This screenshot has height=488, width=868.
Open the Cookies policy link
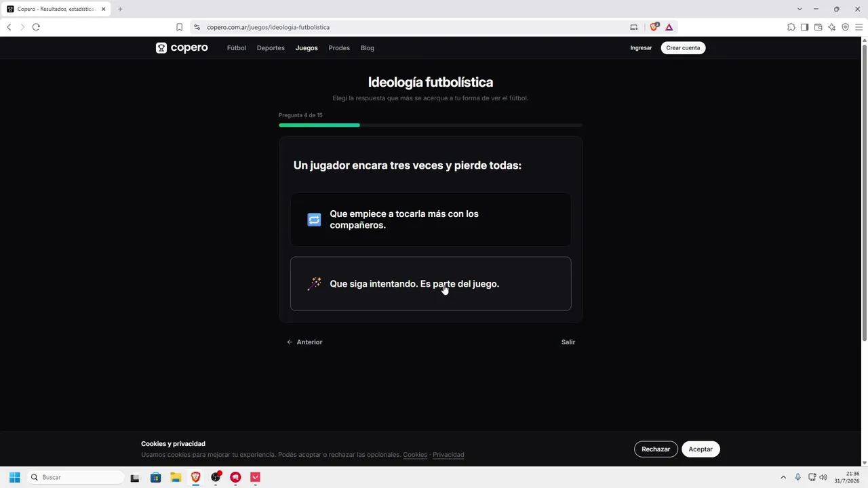tap(415, 455)
